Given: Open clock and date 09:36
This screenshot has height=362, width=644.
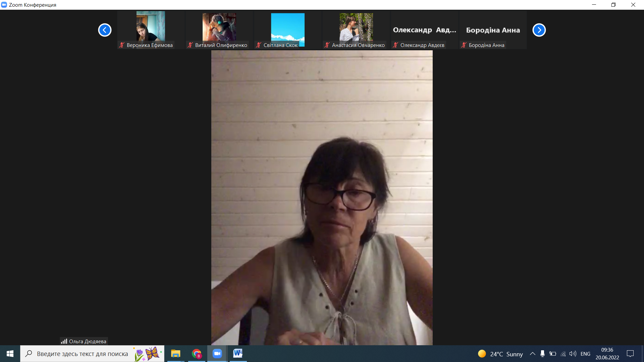Looking at the screenshot, I should point(607,354).
